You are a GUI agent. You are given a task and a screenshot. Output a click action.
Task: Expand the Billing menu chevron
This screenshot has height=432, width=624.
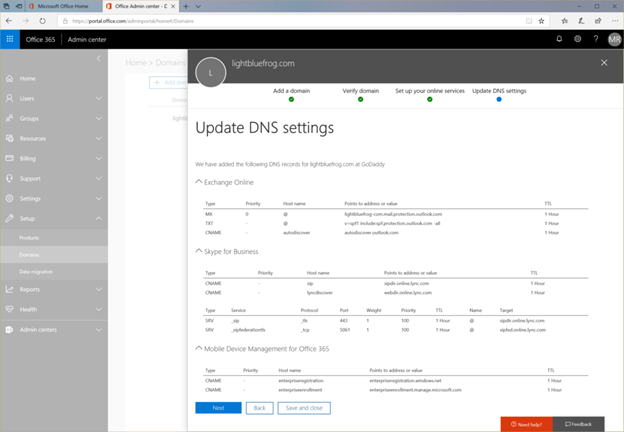pos(99,158)
